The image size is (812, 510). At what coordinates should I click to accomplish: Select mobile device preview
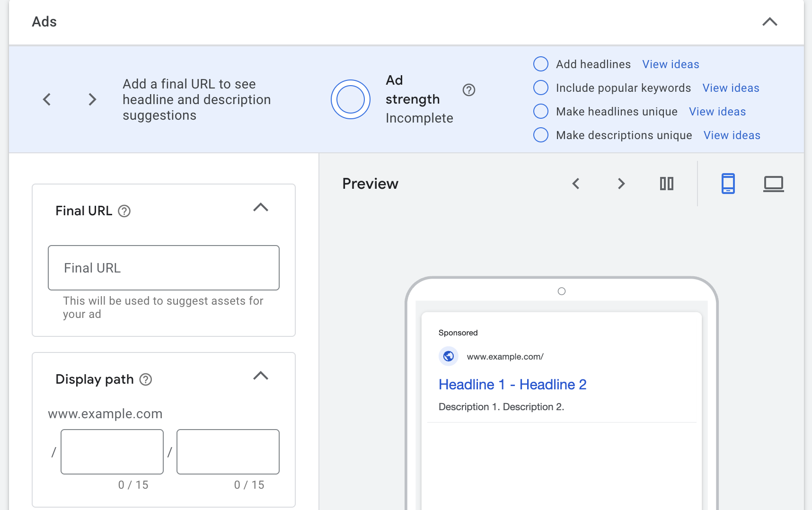point(728,184)
